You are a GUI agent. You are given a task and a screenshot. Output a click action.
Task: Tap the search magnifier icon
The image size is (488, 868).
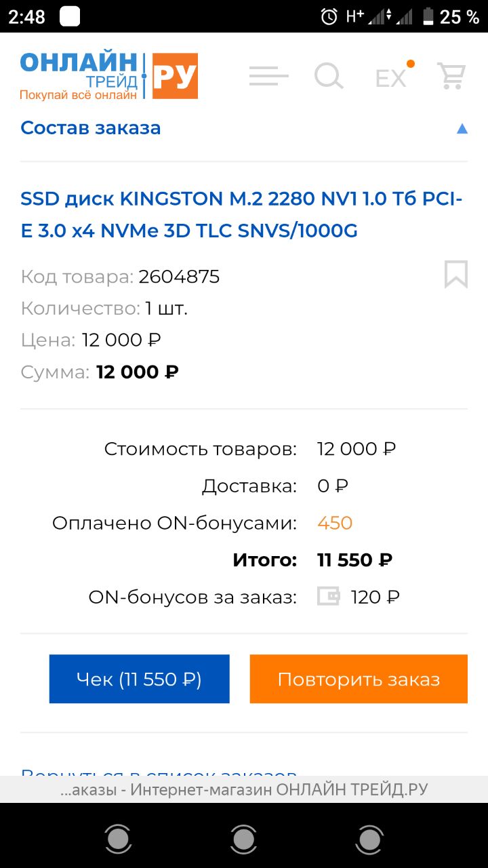pyautogui.click(x=329, y=76)
